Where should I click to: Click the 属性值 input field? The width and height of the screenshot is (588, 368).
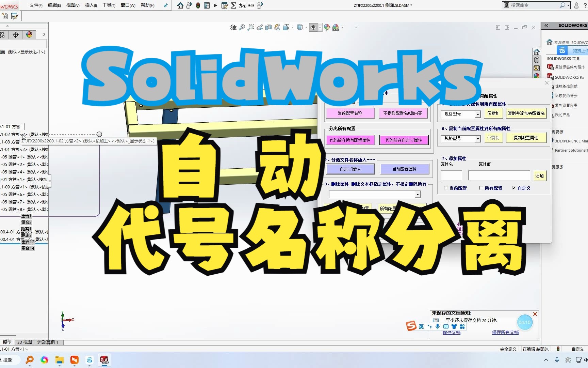[499, 175]
